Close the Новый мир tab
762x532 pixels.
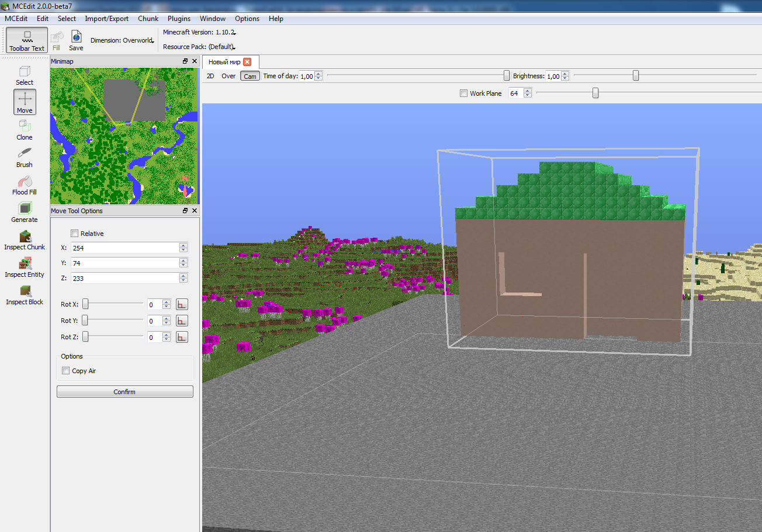coord(247,62)
